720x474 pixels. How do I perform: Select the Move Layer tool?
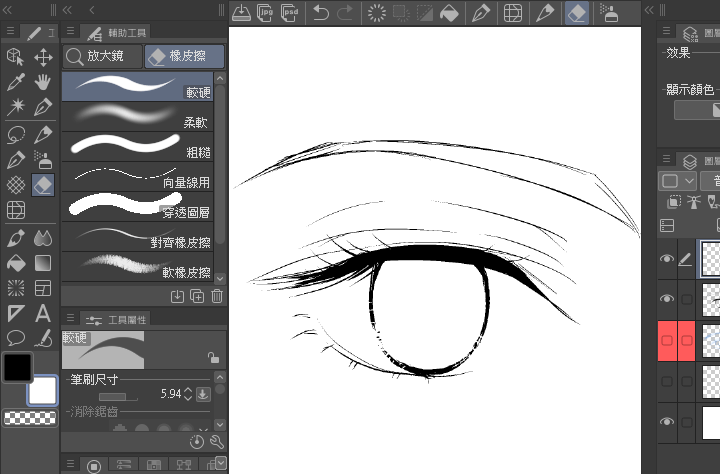[43, 57]
